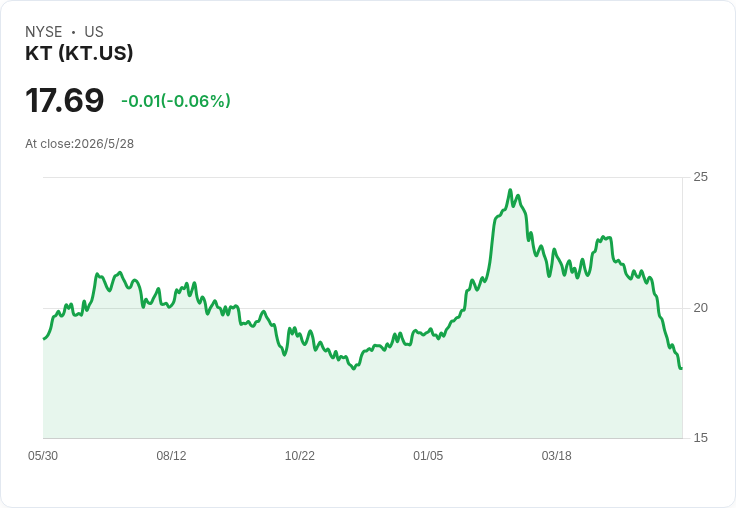The width and height of the screenshot is (736, 508).
Task: Click the US market label
Action: coord(94,32)
